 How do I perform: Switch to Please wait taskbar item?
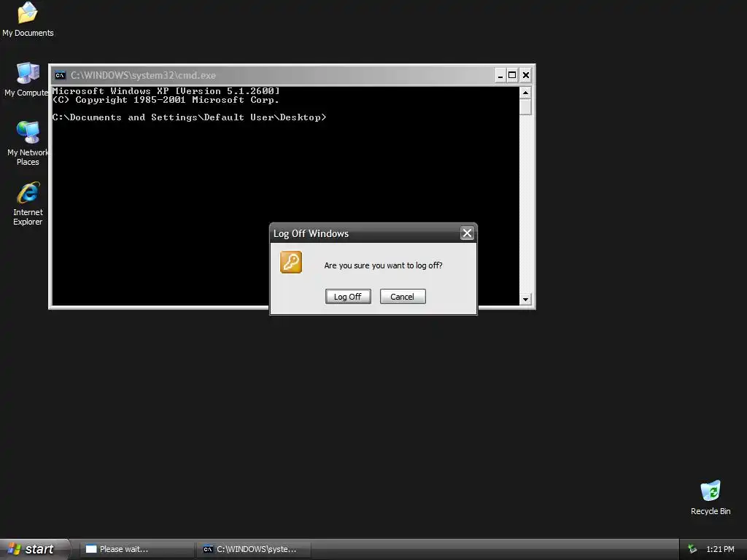coord(136,549)
